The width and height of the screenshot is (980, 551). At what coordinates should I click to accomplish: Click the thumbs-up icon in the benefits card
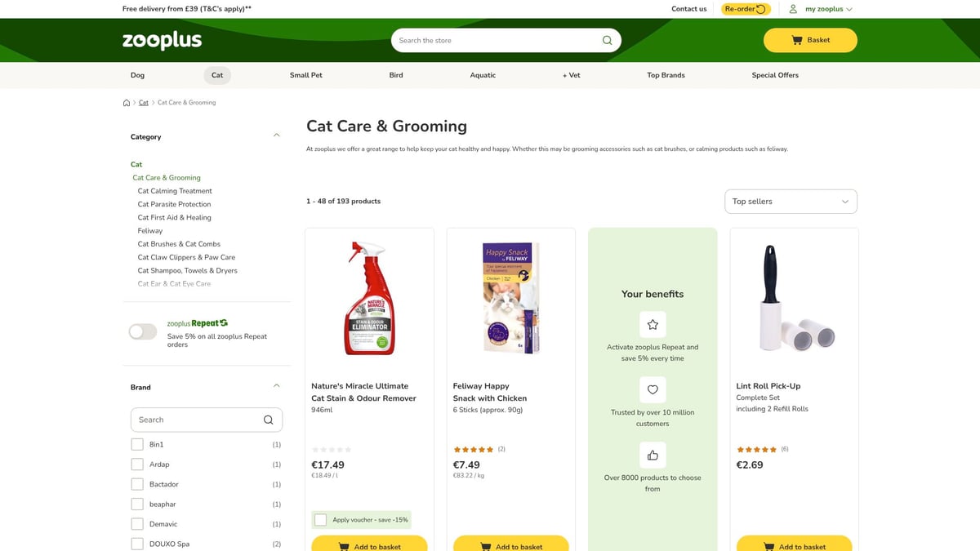coord(653,455)
